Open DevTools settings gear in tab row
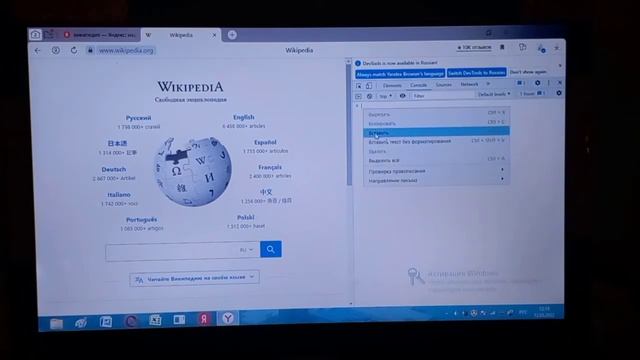This screenshot has height=360, width=640. [537, 83]
